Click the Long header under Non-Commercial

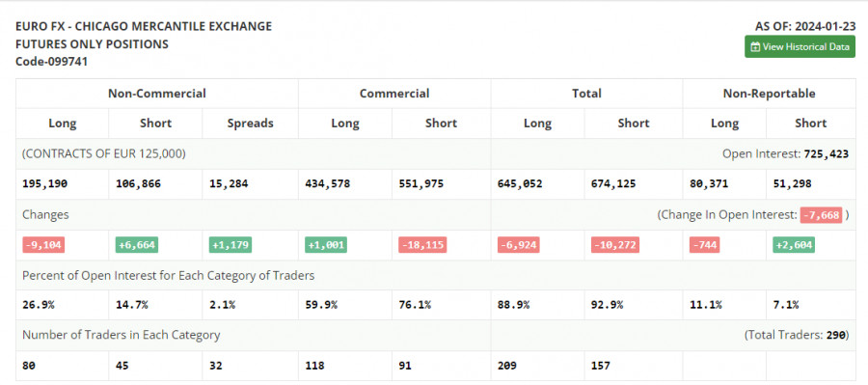click(62, 123)
